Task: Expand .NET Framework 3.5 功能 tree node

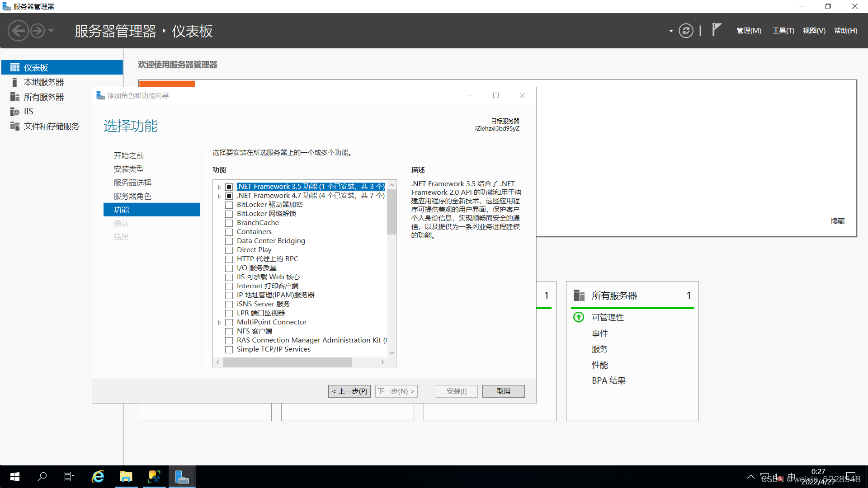Action: (219, 187)
